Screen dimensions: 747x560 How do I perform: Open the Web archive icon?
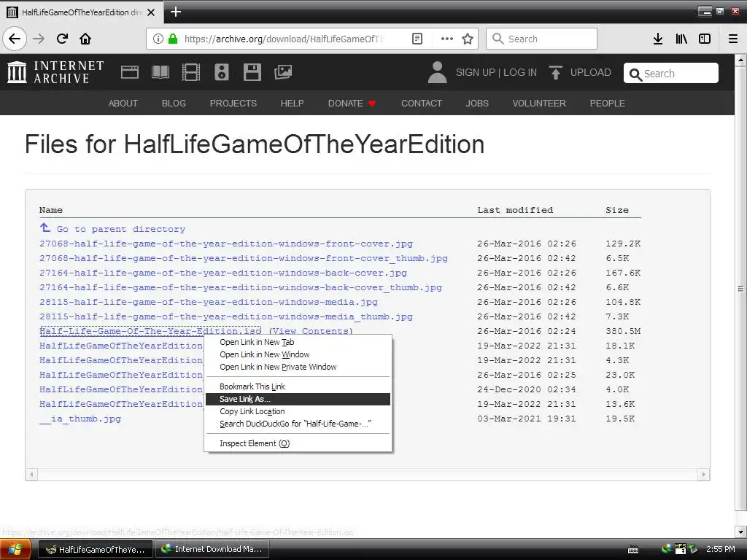pos(130,72)
